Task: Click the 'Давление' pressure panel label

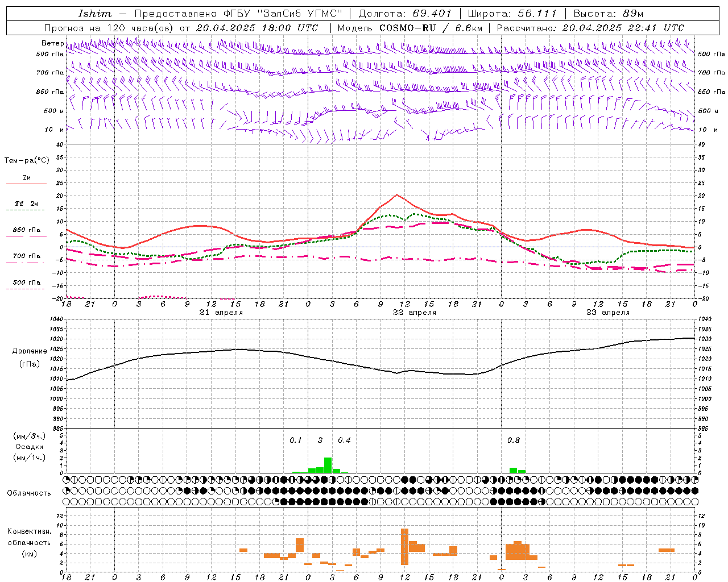Action: click(x=30, y=351)
